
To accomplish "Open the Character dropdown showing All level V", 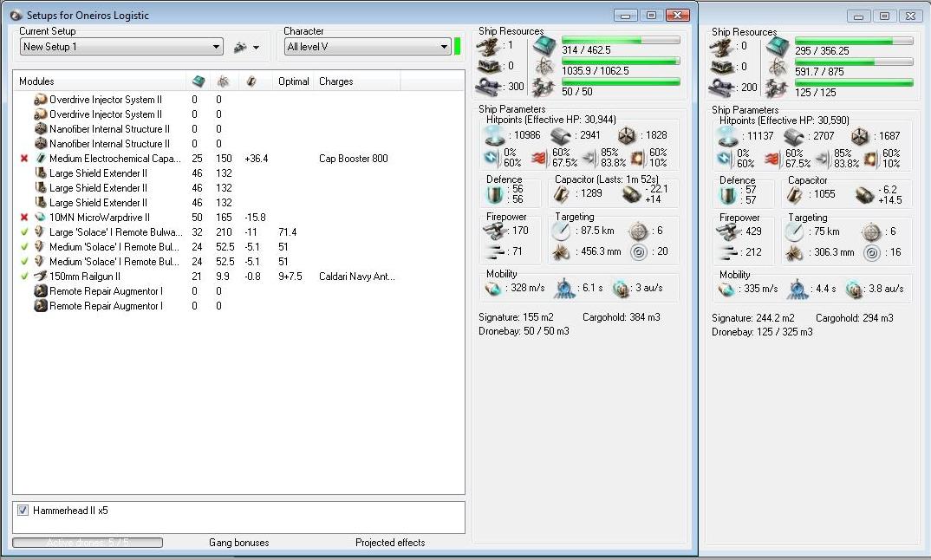I will tap(368, 46).
